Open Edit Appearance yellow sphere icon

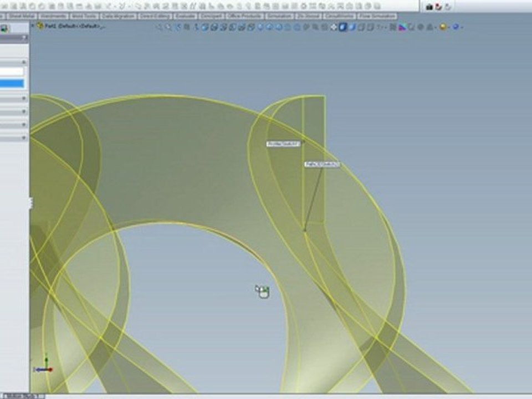point(443,27)
